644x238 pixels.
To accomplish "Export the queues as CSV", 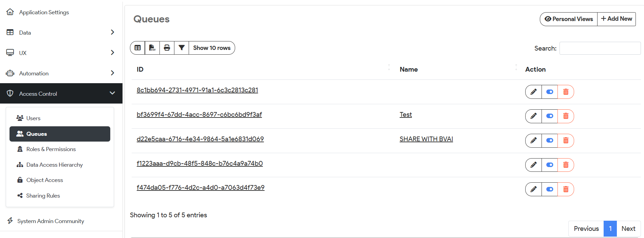I will tap(152, 48).
